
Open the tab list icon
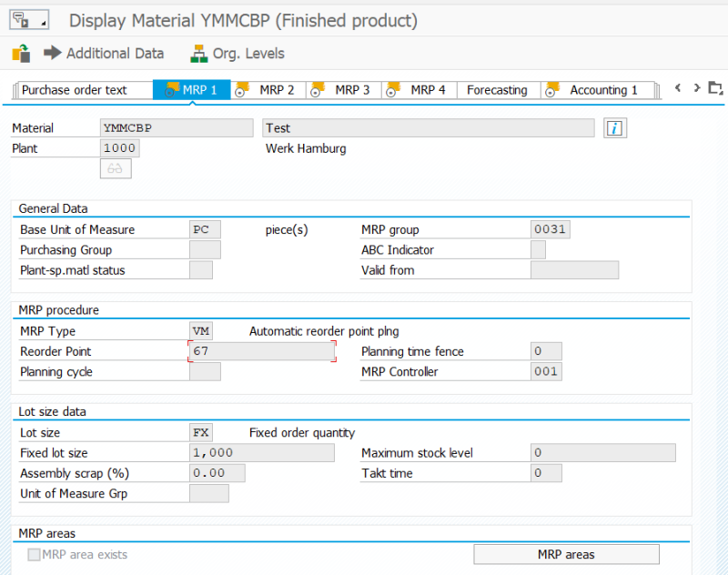(x=715, y=87)
